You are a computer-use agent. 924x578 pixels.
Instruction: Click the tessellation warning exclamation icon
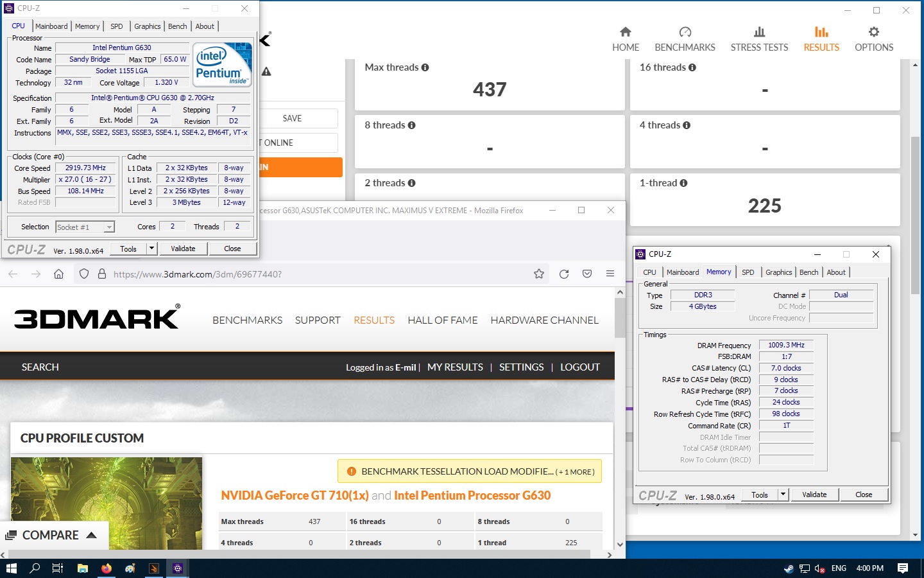point(351,471)
